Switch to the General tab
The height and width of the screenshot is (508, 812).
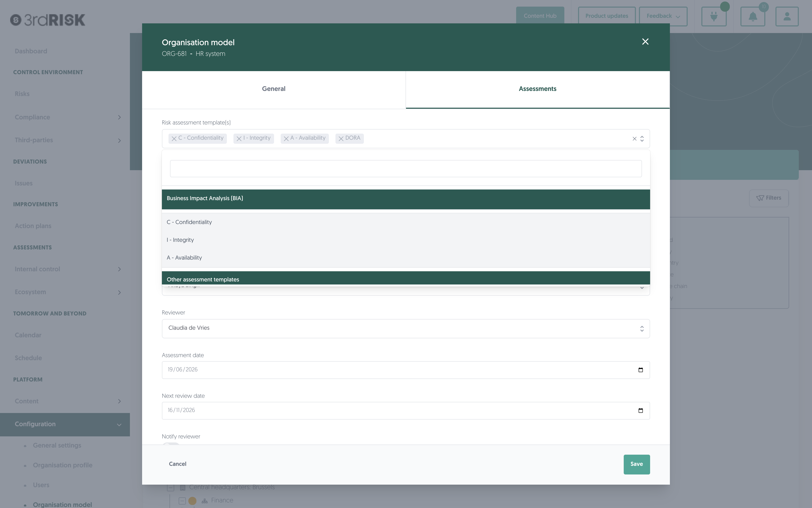pos(274,90)
